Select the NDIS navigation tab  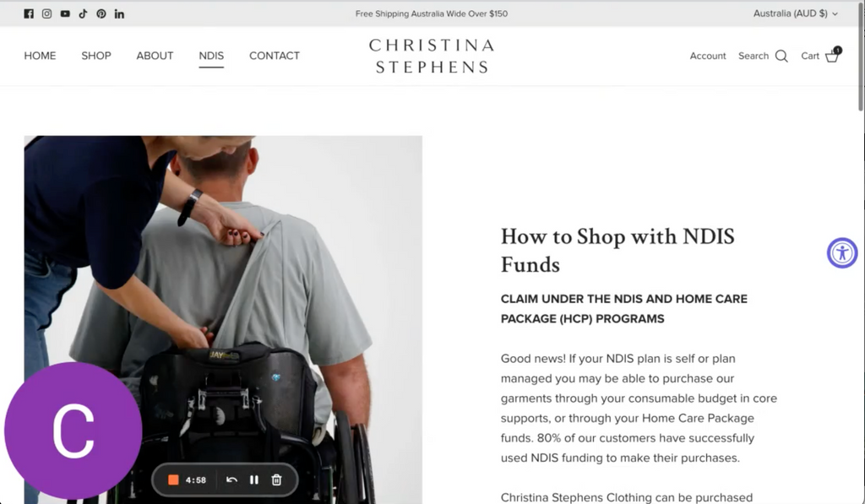click(211, 56)
